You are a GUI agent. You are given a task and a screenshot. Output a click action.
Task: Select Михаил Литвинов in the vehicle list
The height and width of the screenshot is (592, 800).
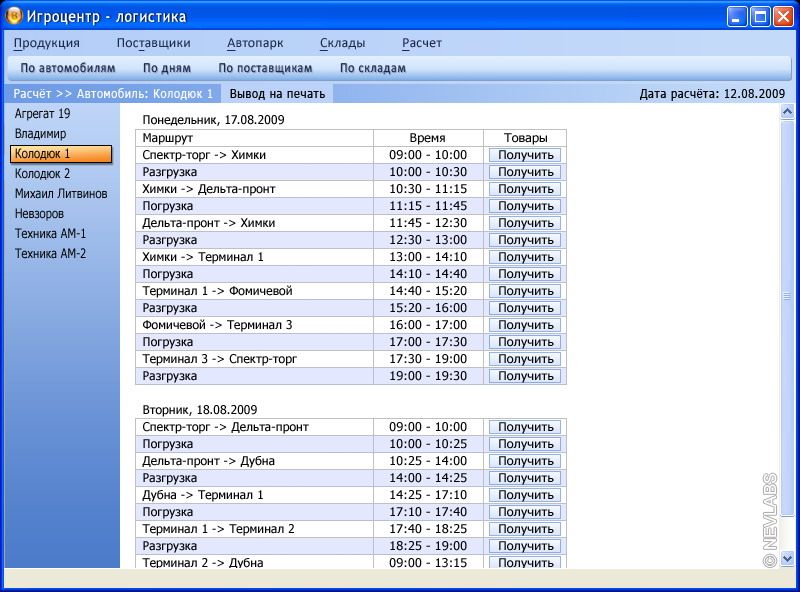click(x=61, y=194)
